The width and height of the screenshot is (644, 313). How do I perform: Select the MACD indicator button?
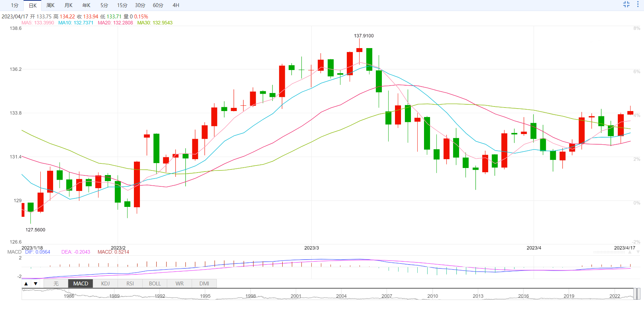[x=81, y=284]
